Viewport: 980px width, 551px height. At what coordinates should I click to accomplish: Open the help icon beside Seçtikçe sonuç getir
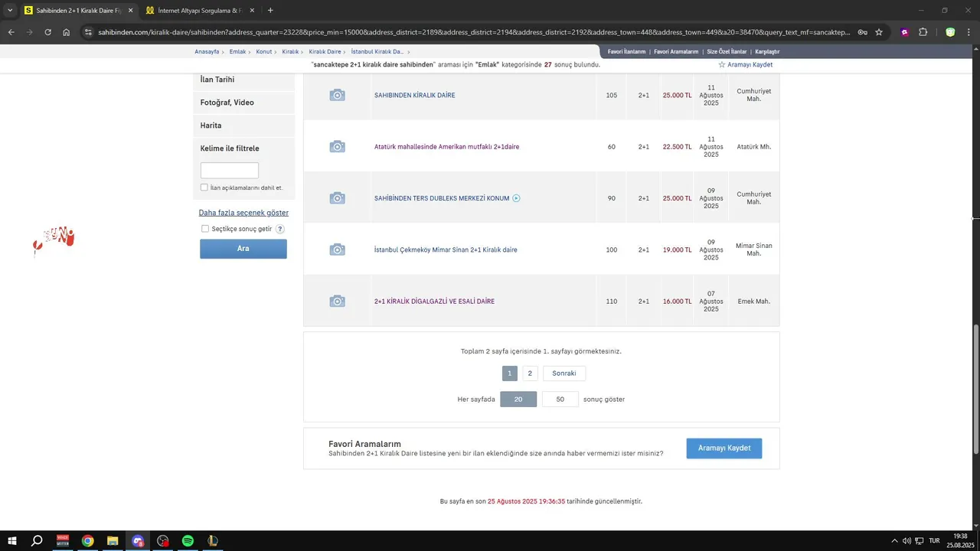[x=280, y=229]
